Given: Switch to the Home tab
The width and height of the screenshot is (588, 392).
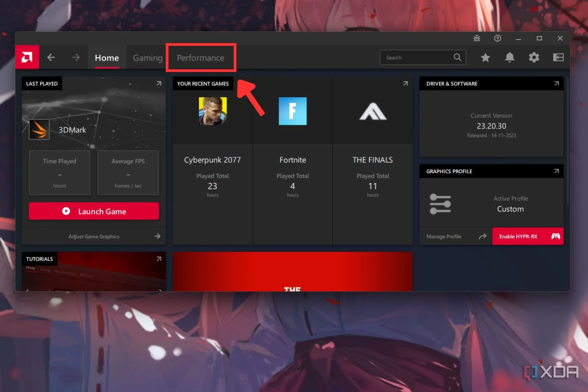Looking at the screenshot, I should point(107,57).
